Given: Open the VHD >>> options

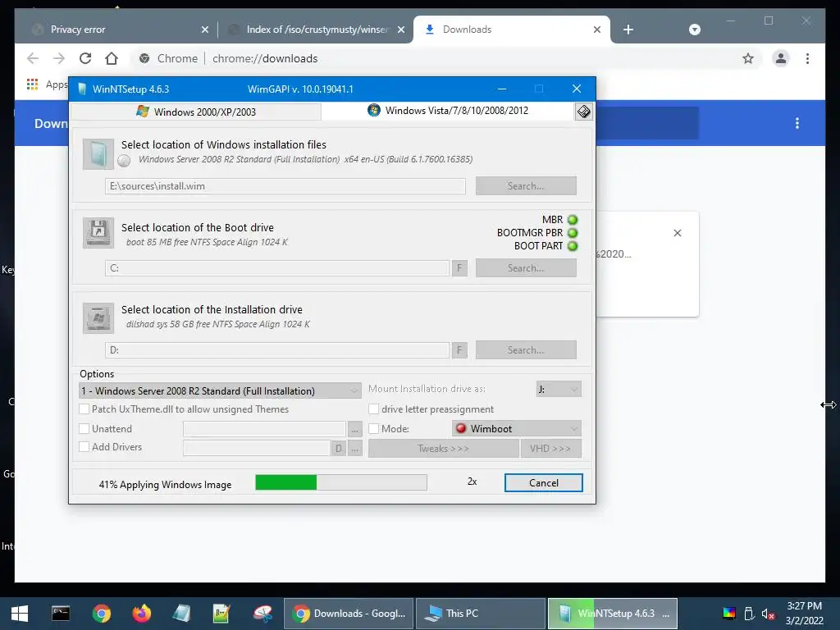Looking at the screenshot, I should click(x=550, y=449).
